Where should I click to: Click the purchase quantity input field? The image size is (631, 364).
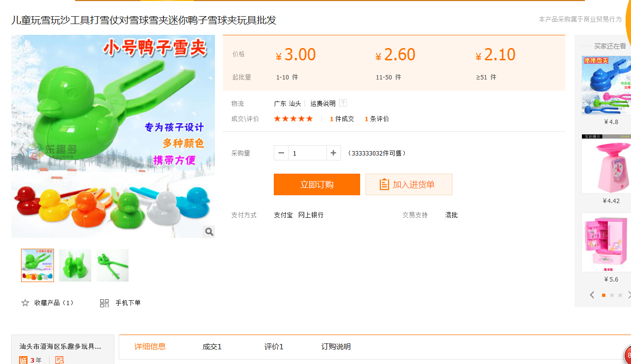tap(307, 153)
